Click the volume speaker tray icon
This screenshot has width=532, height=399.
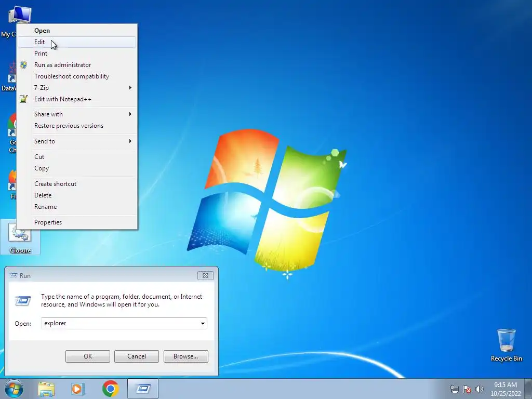(479, 389)
